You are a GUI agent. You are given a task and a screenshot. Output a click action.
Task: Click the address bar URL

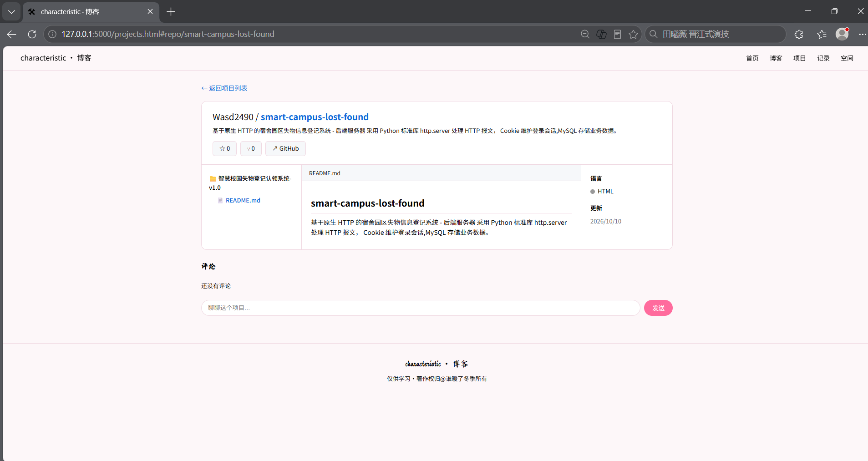pyautogui.click(x=168, y=34)
